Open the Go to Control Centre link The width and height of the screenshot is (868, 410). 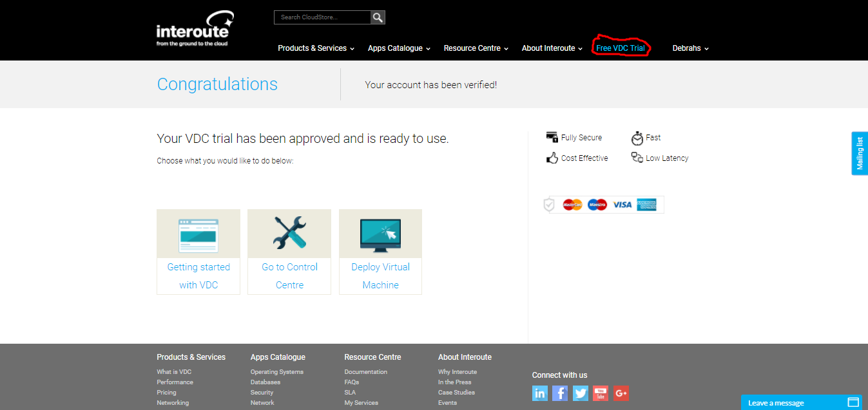289,276
